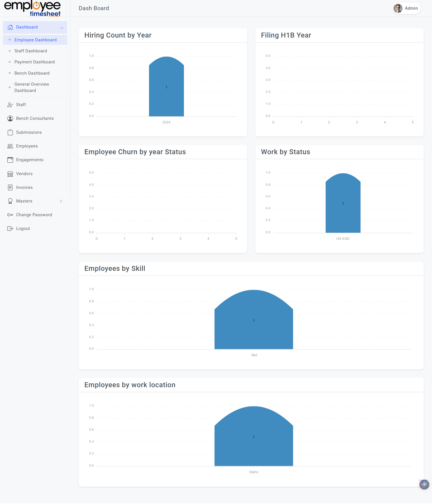
Task: Click the Engagements calendar icon
Action: pyautogui.click(x=10, y=160)
